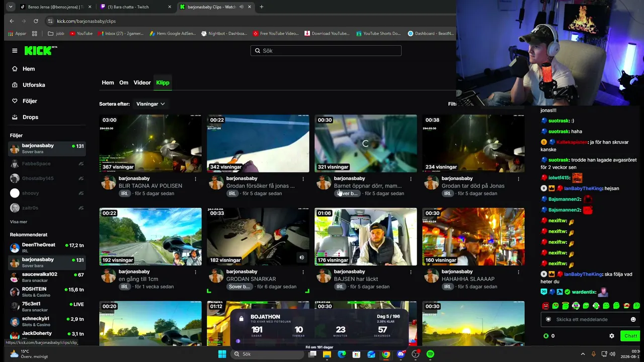Open the volume control in system tray
Image resolution: width=644 pixels, height=362 pixels.
(x=612, y=354)
